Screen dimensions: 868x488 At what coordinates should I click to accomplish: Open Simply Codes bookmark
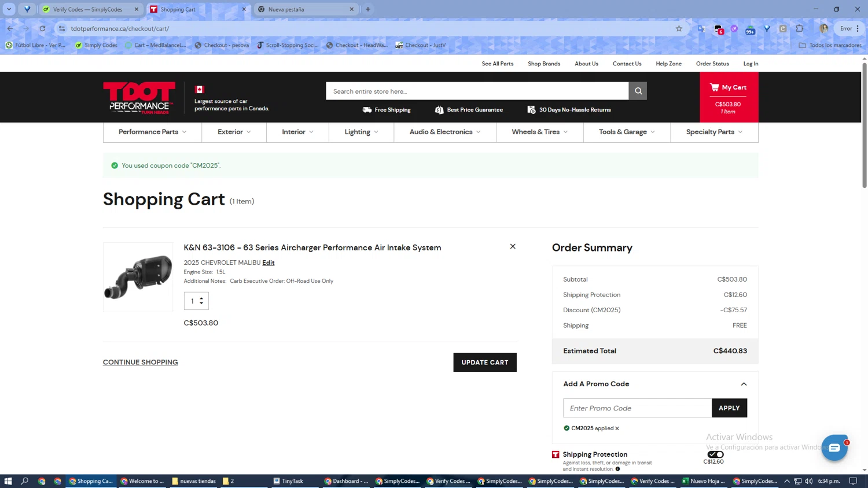click(x=96, y=45)
